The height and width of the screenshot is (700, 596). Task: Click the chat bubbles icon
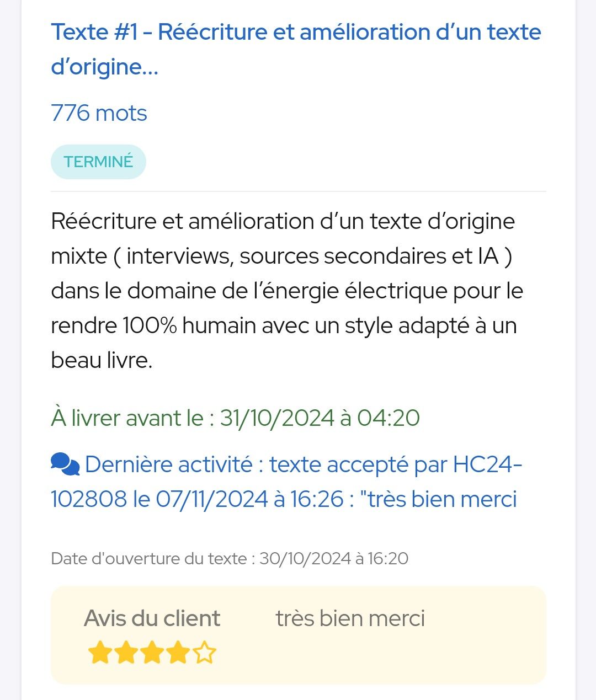(x=65, y=464)
